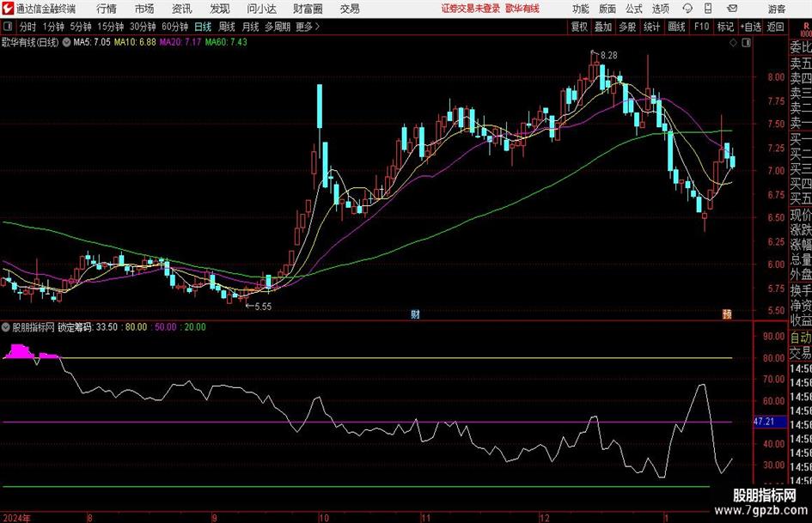Click the diamond icon at chart top right
The width and height of the screenshot is (812, 523).
(733, 42)
